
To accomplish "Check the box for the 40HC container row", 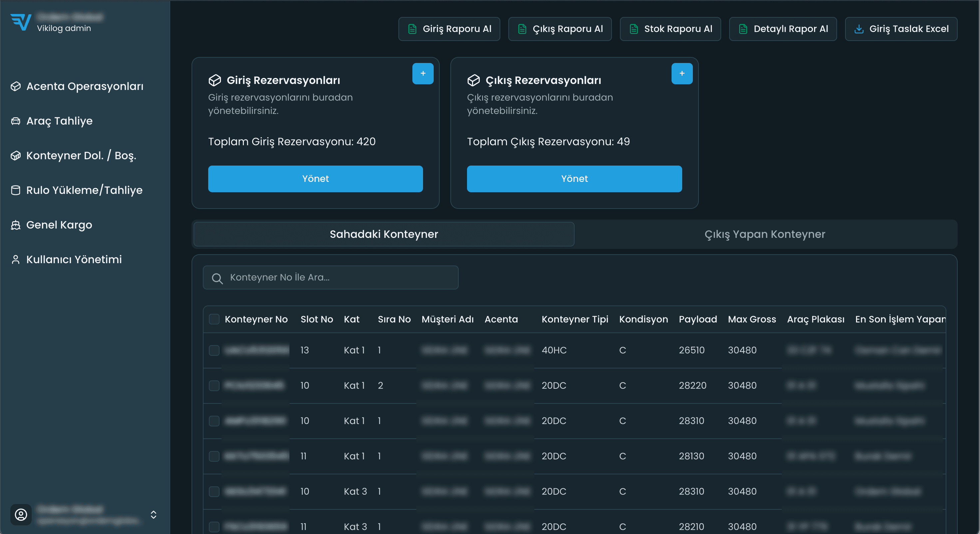I will coord(214,350).
